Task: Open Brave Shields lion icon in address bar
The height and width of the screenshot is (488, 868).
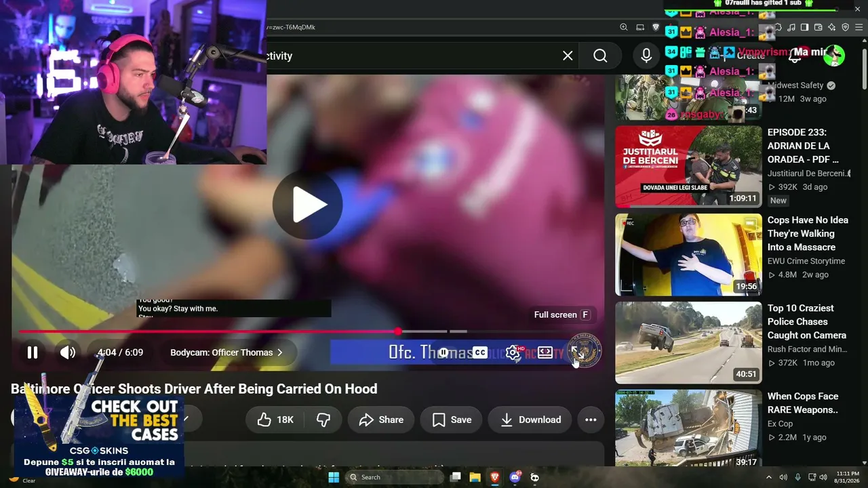Action: 656,27
